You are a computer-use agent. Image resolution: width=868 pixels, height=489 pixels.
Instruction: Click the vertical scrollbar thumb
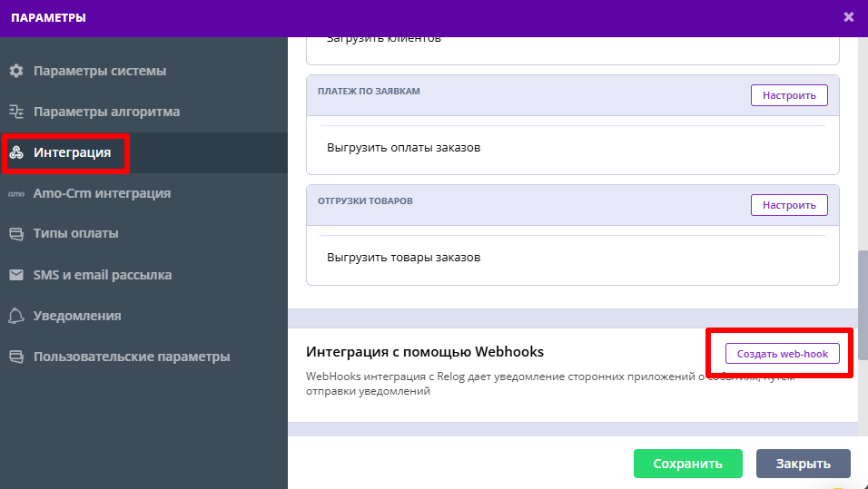(x=863, y=290)
